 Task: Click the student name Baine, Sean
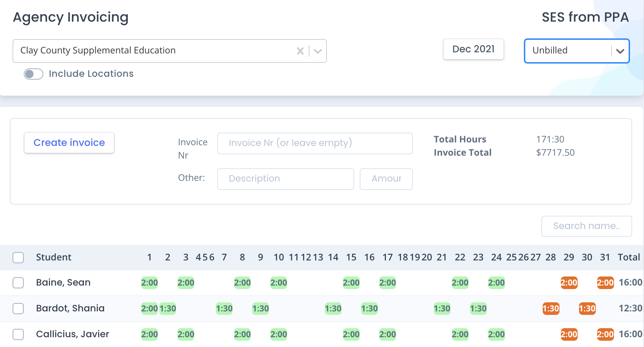(63, 282)
